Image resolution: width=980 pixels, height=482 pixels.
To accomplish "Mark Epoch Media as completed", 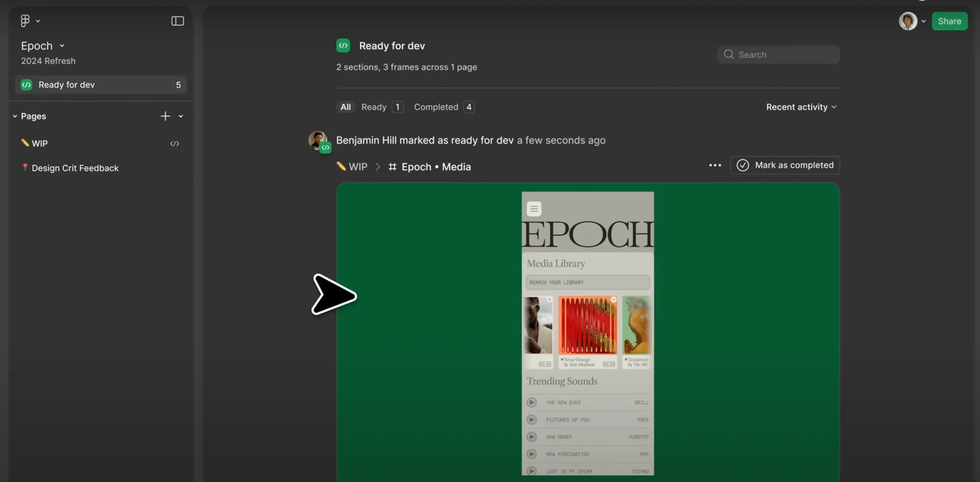I will 785,165.
